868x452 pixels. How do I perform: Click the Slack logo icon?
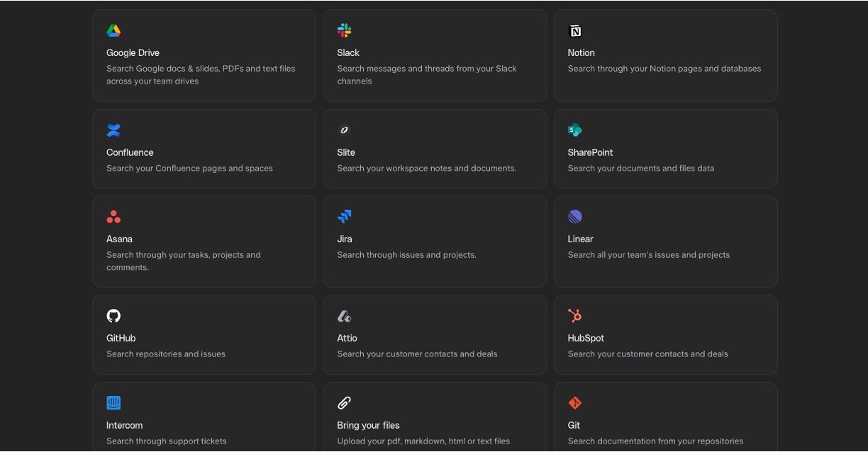point(344,30)
